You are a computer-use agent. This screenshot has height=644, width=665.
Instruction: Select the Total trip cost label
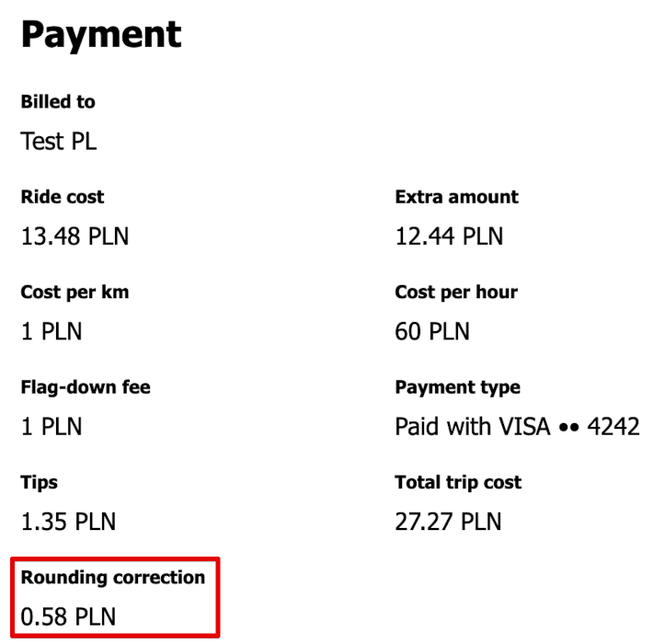click(458, 483)
